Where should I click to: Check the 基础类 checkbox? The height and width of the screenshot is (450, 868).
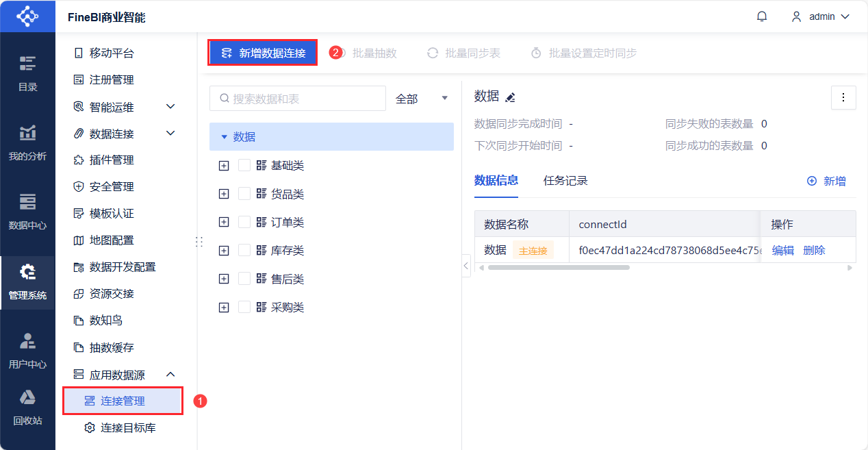(244, 166)
